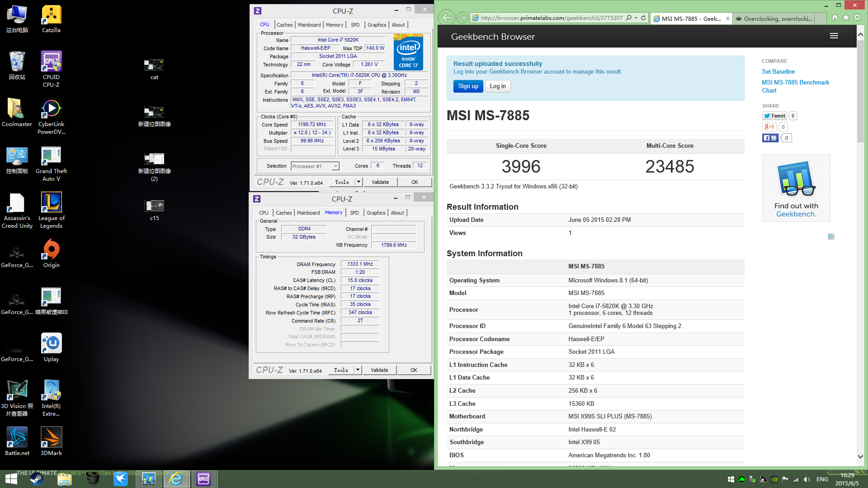Open the Assassin's Creed Unity icon
This screenshot has height=488, width=868.
click(x=17, y=210)
